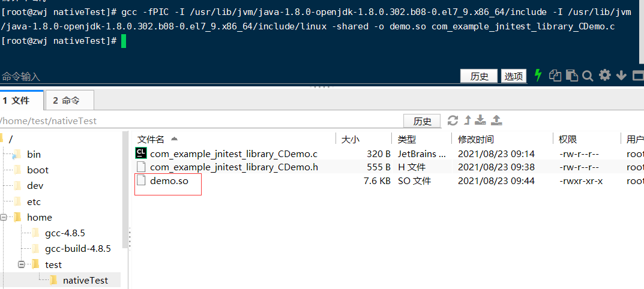Select the root / tree item
The width and height of the screenshot is (644, 289).
[x=11, y=139]
